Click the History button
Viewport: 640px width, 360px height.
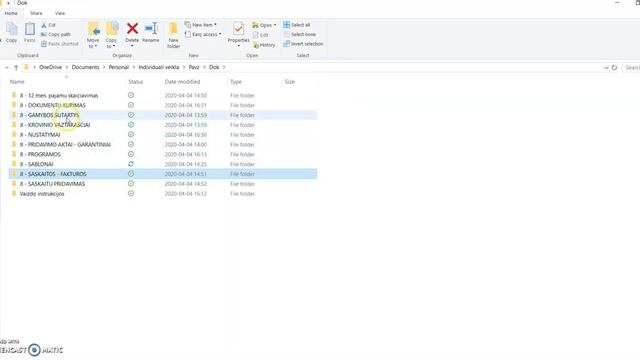point(264,45)
